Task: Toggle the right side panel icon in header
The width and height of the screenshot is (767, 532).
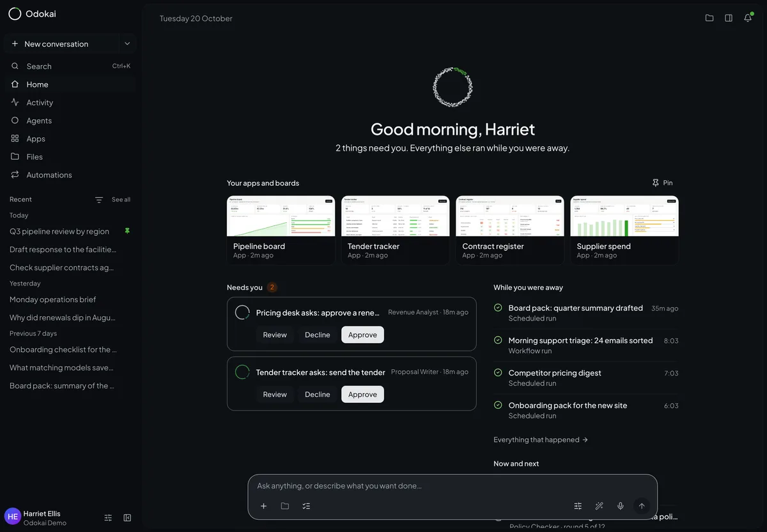Action: coord(729,18)
